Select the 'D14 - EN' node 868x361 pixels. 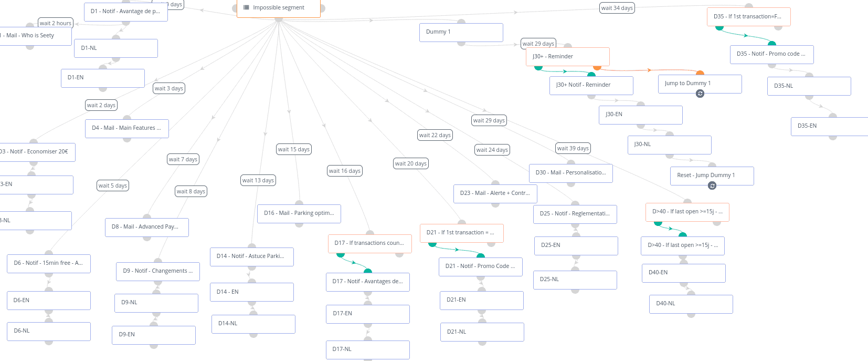pos(251,292)
